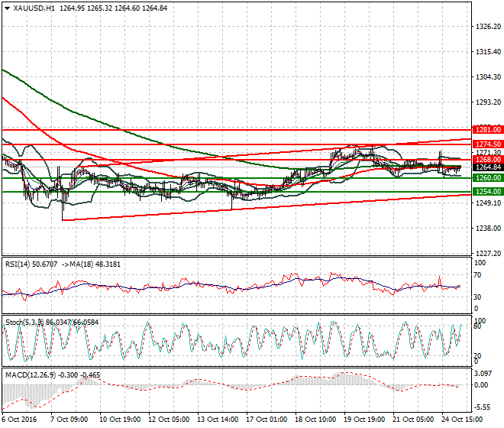Image resolution: width=504 pixels, height=428 pixels.
Task: Select the 6 Oct 2016 date label
Action: click(19, 420)
